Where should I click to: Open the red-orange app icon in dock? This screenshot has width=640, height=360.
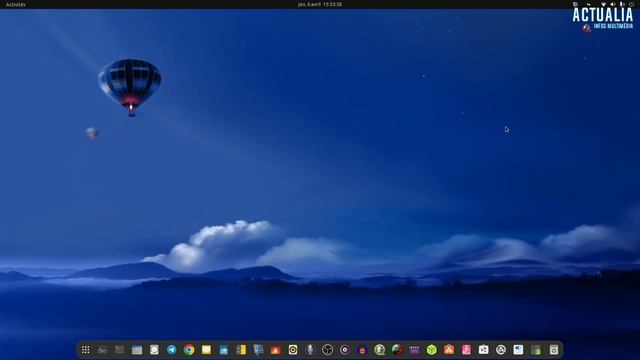click(276, 350)
